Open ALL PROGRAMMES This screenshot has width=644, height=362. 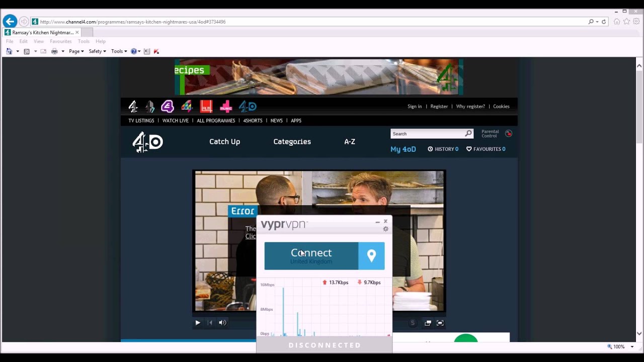[216, 121]
